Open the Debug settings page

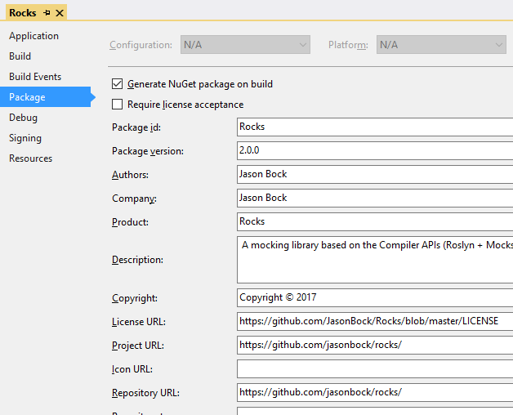pos(23,118)
